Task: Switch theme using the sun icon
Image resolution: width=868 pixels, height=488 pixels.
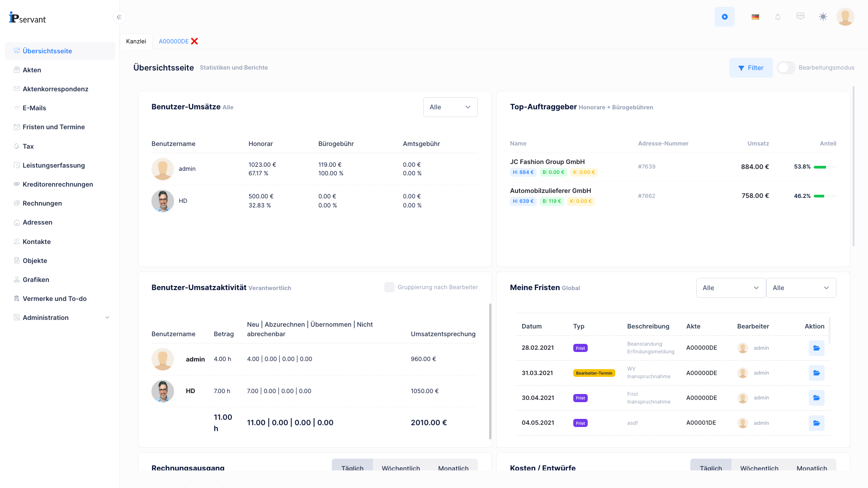Action: point(823,17)
